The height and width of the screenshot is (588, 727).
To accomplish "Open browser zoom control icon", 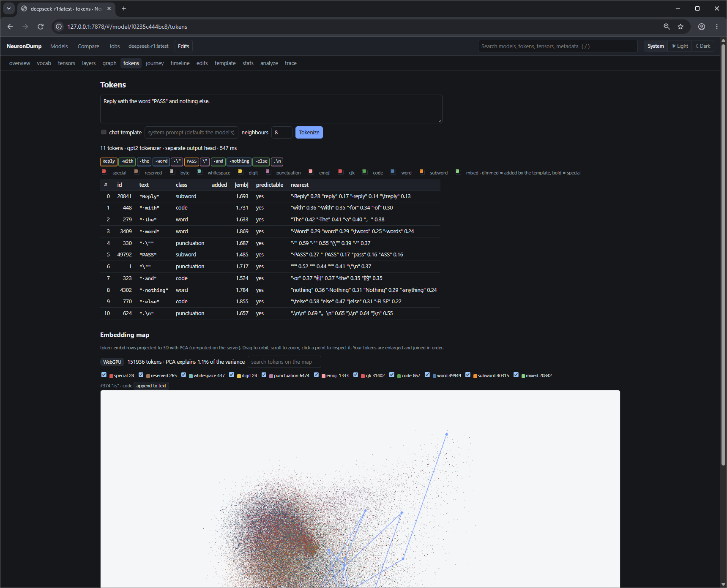I will (x=667, y=27).
